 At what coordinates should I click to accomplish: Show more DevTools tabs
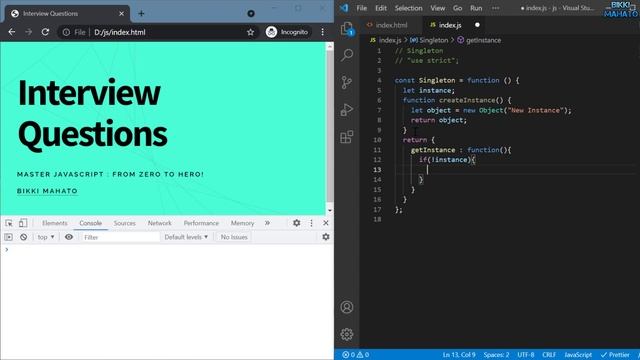click(x=267, y=223)
